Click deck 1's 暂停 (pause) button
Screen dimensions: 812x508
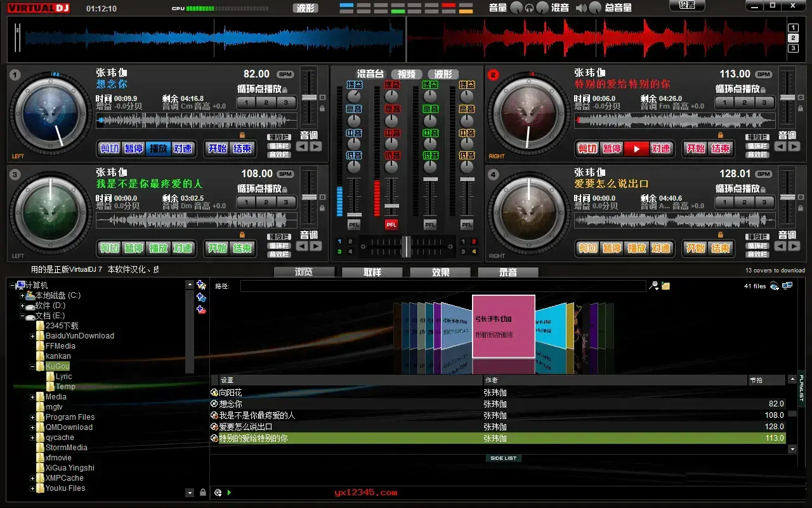[x=133, y=149]
